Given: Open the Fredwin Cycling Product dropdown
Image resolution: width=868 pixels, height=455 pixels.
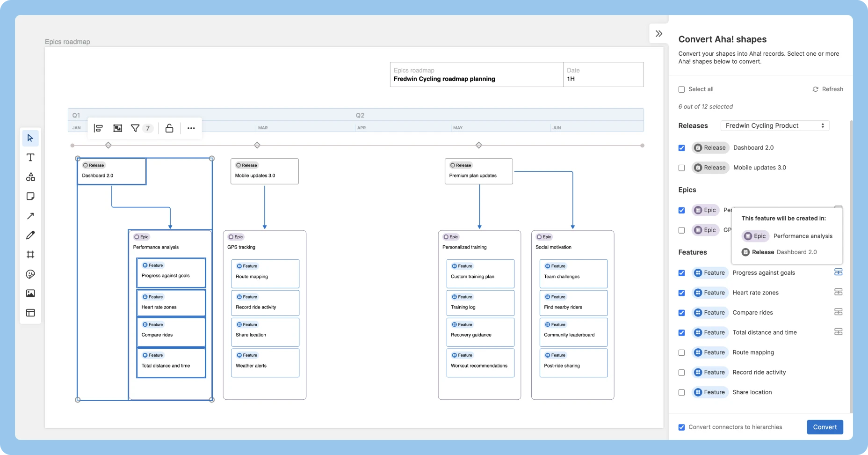Looking at the screenshot, I should 774,125.
